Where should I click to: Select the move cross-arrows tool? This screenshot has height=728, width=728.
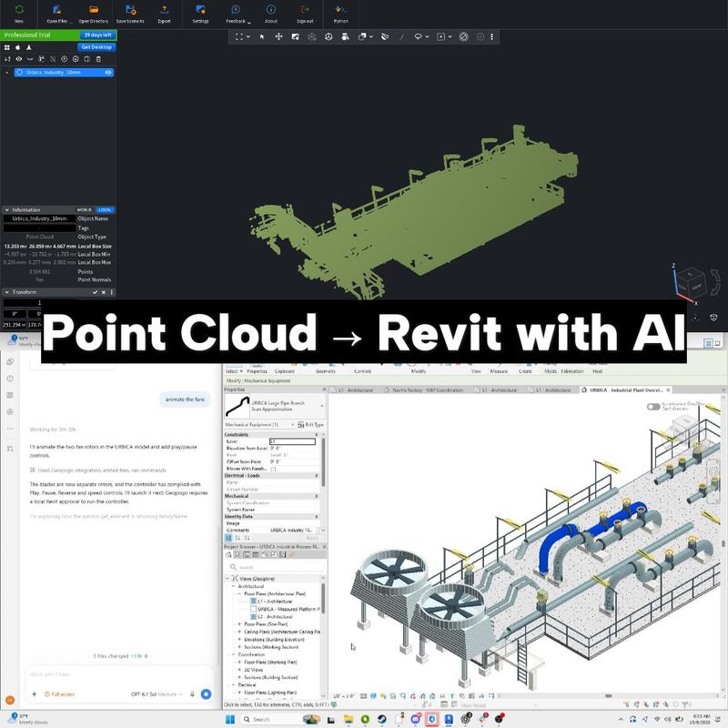click(x=278, y=36)
